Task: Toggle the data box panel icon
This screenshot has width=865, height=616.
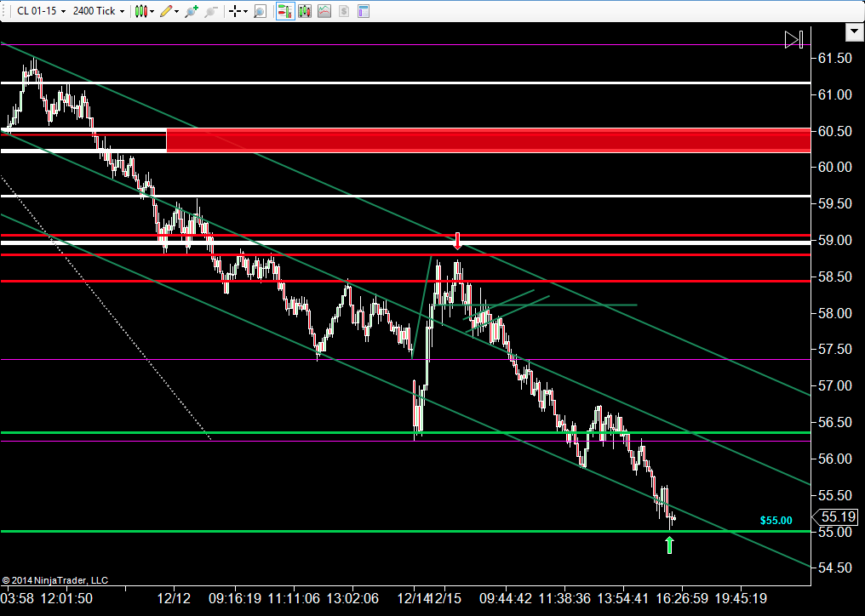Action: coord(364,11)
